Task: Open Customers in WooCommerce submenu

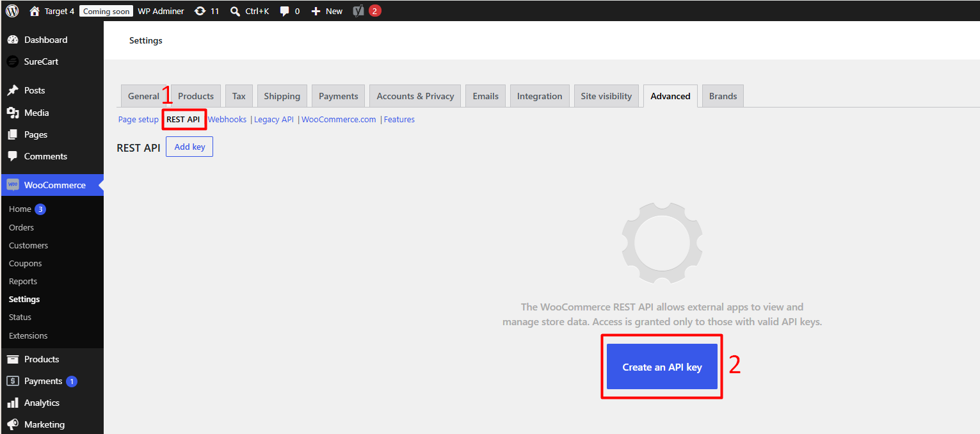Action: coord(28,245)
